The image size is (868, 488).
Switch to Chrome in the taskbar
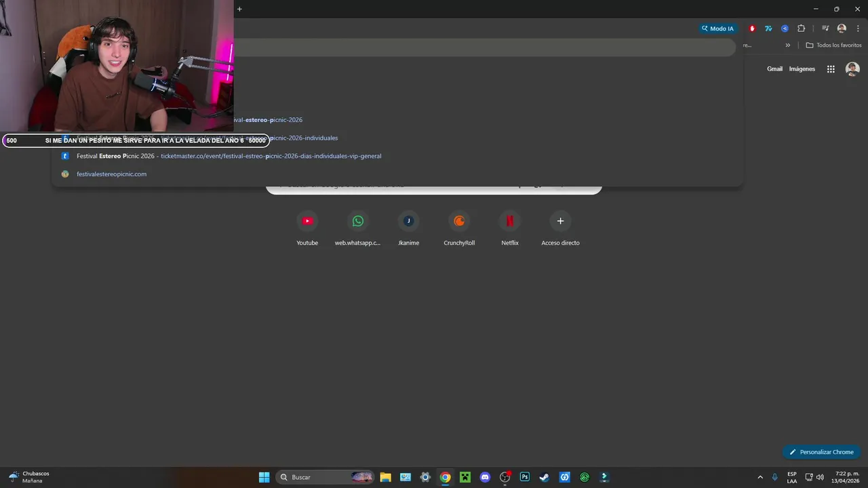pos(445,477)
